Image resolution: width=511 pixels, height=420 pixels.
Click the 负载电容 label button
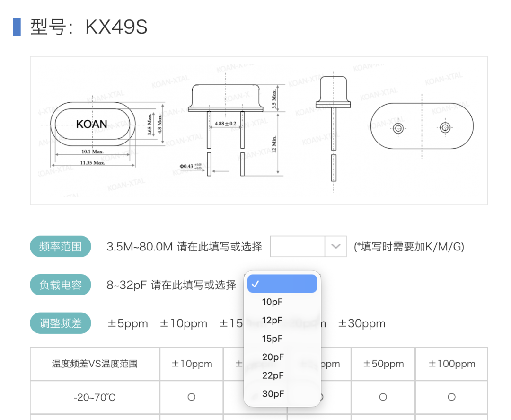coord(60,285)
